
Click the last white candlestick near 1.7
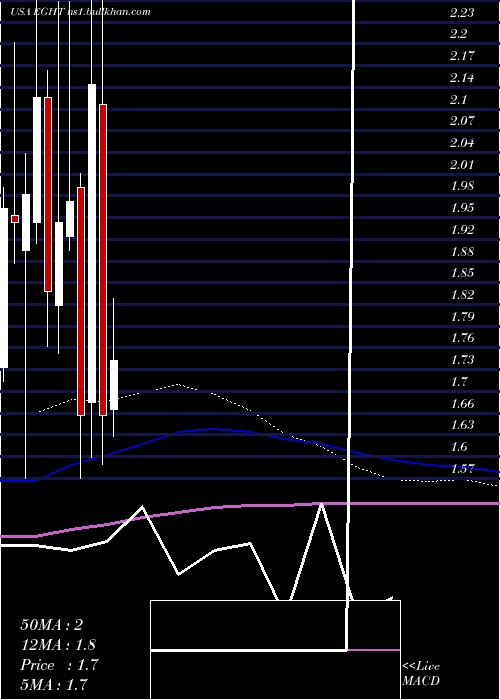pyautogui.click(x=114, y=385)
